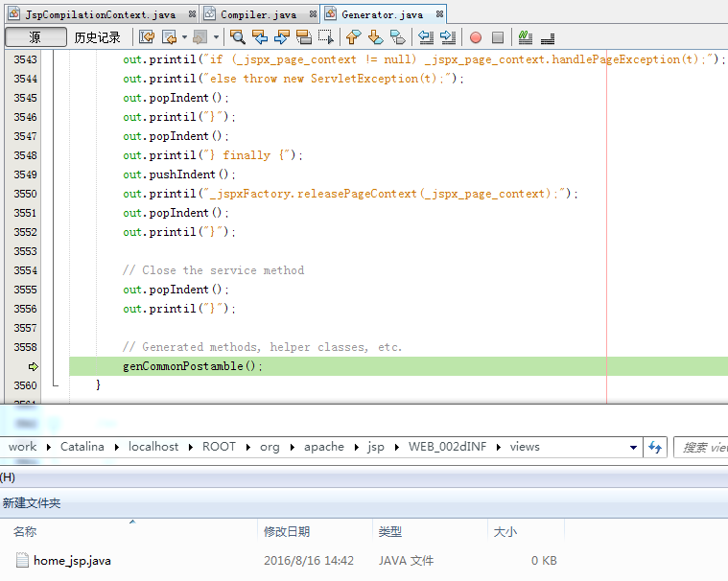Close the JspCompilationContext.java tab
This screenshot has width=728, height=581.
192,14
